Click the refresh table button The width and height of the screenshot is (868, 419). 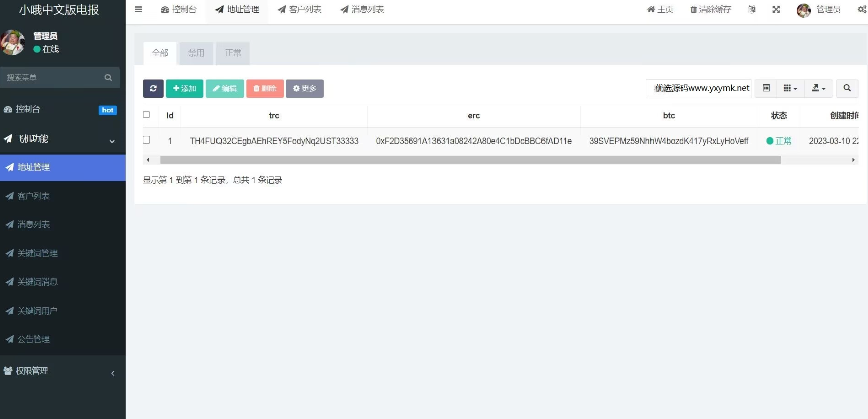pyautogui.click(x=153, y=89)
